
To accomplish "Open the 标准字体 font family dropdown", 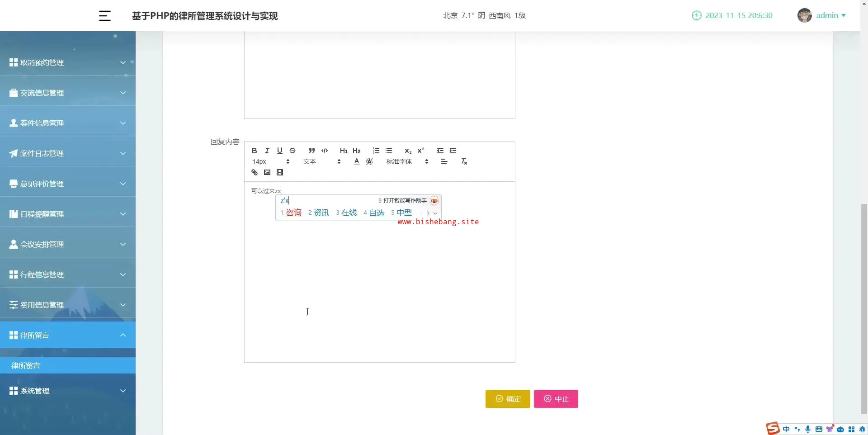I will click(x=407, y=161).
